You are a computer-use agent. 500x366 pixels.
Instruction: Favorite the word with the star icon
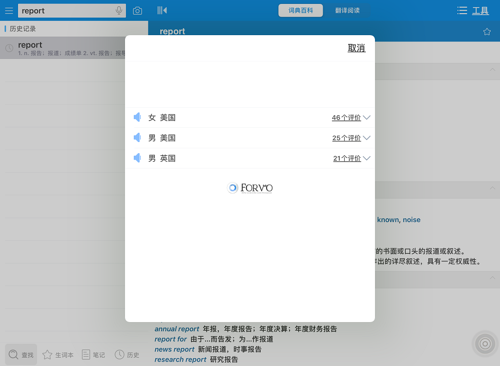(x=487, y=32)
